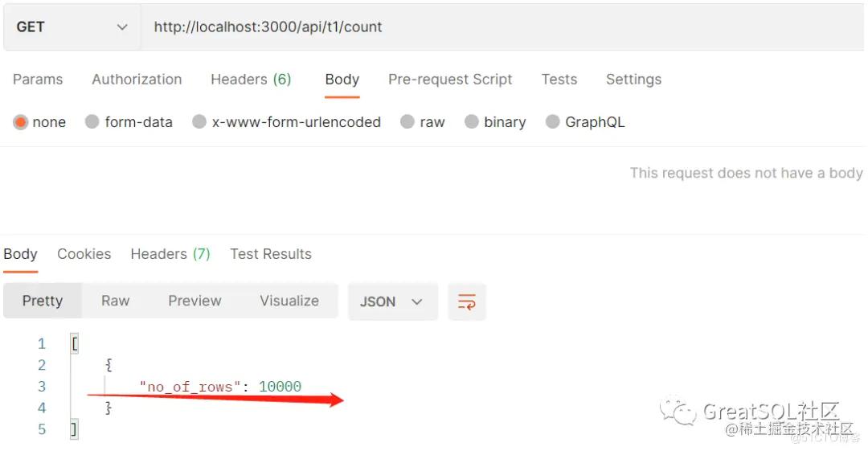Image resolution: width=868 pixels, height=451 pixels.
Task: Toggle the line wrap icon
Action: tap(467, 302)
